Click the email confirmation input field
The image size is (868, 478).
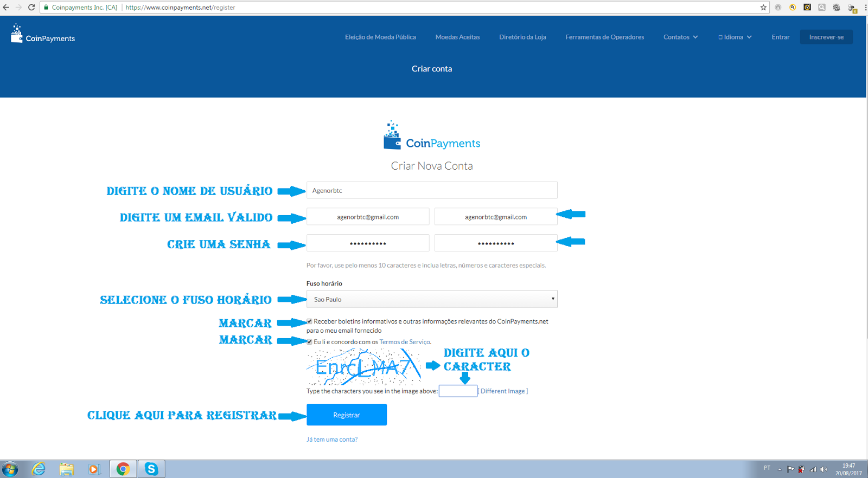496,216
